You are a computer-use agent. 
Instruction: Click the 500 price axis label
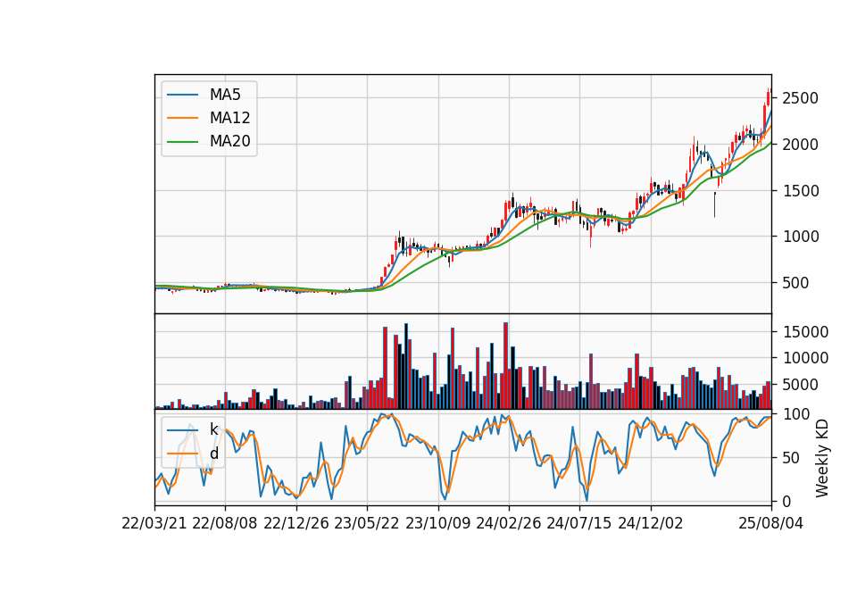point(795,283)
